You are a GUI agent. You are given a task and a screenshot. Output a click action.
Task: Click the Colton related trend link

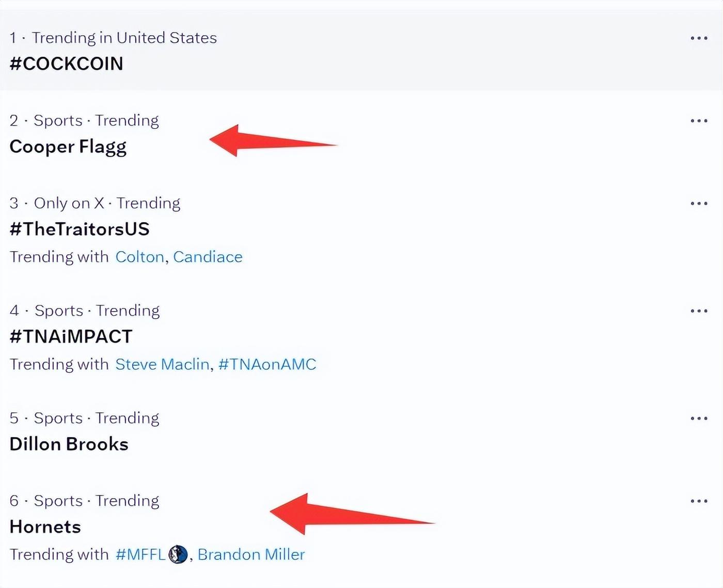tap(139, 257)
